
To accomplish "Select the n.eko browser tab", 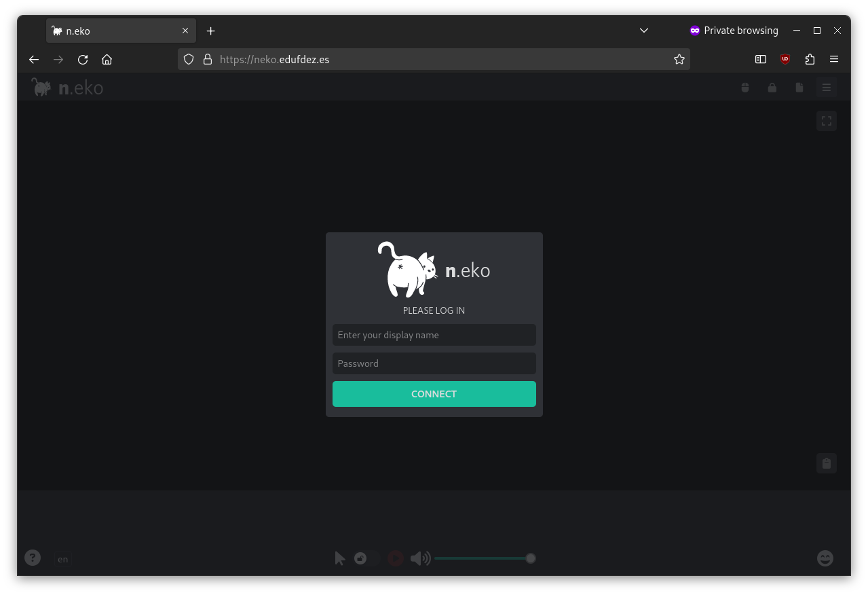I will click(115, 31).
